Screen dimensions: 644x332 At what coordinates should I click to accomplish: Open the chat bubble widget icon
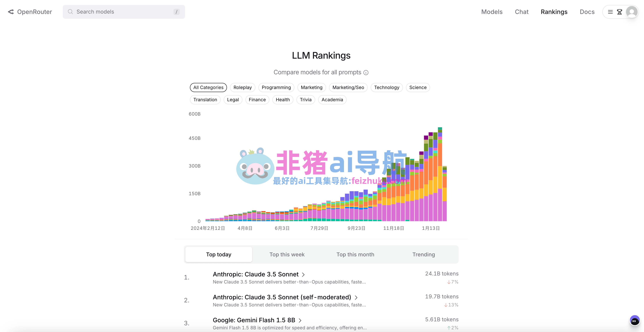pos(634,321)
